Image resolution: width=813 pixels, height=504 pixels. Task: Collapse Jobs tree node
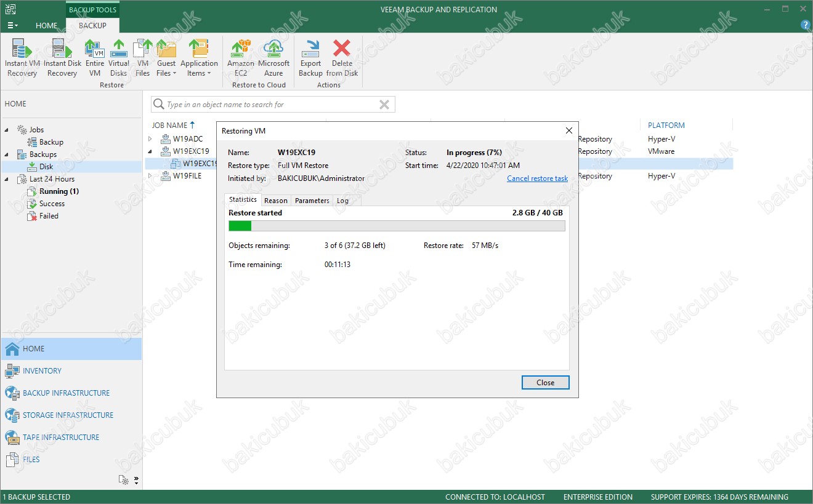[7, 130]
